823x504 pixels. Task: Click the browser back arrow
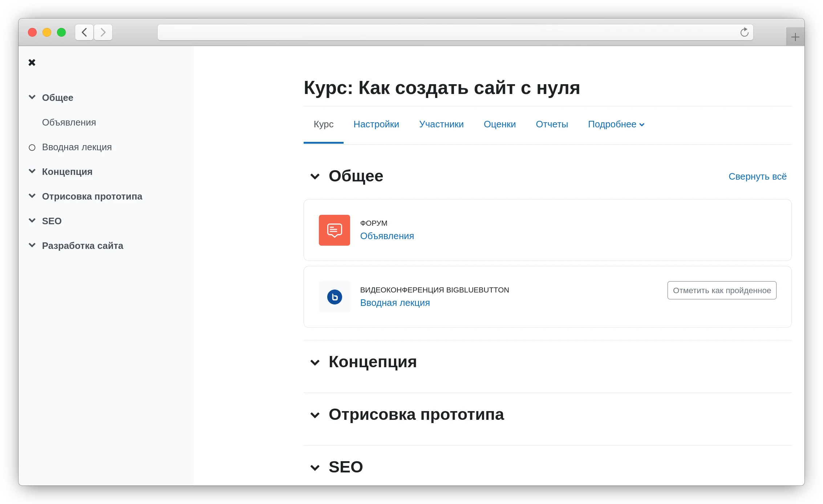[x=84, y=32]
